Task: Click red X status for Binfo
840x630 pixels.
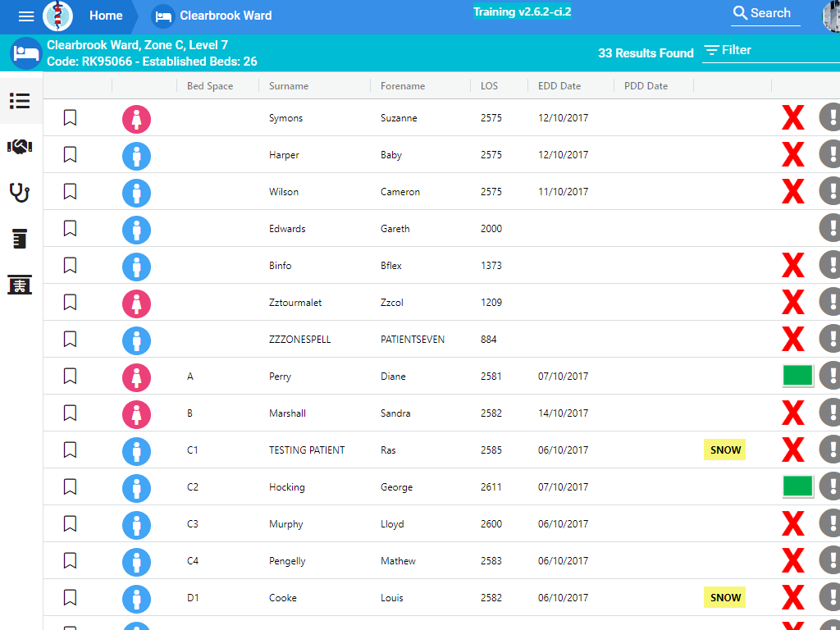Action: pyautogui.click(x=793, y=265)
